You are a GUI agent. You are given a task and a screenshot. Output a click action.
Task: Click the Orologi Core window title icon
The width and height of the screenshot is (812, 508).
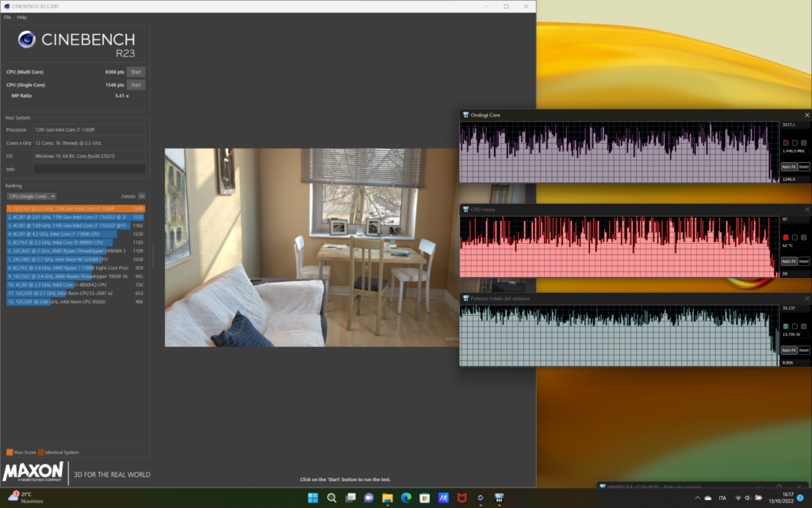click(465, 115)
